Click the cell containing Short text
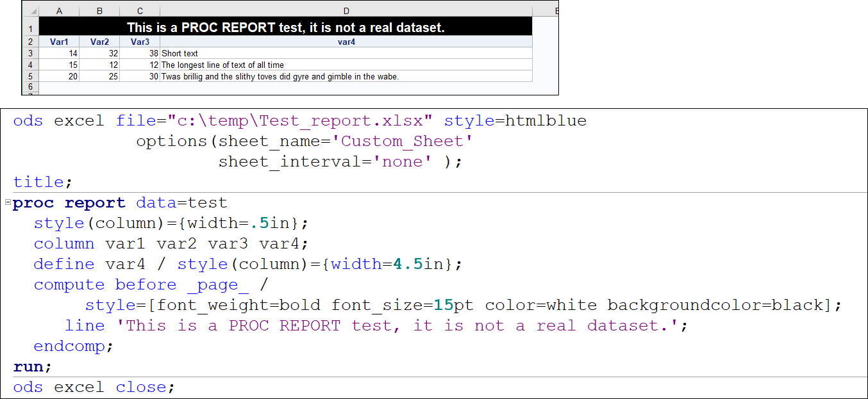 (179, 53)
